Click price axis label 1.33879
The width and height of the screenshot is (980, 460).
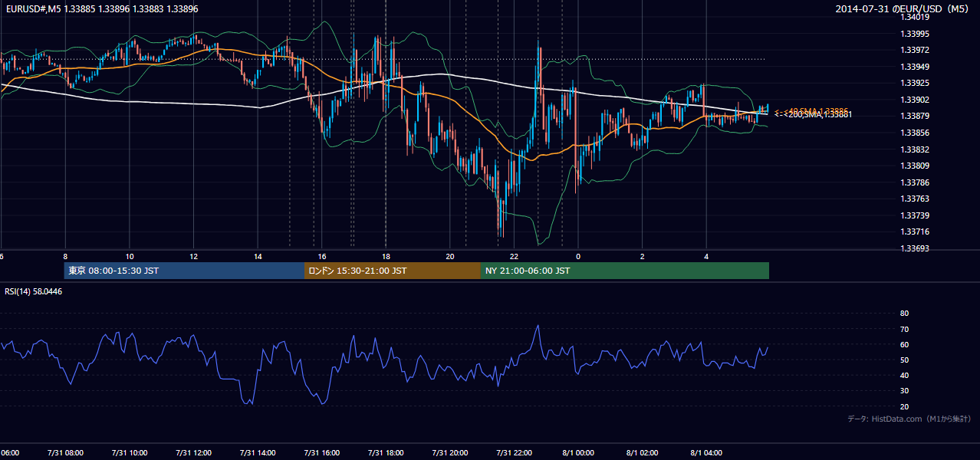pyautogui.click(x=915, y=116)
